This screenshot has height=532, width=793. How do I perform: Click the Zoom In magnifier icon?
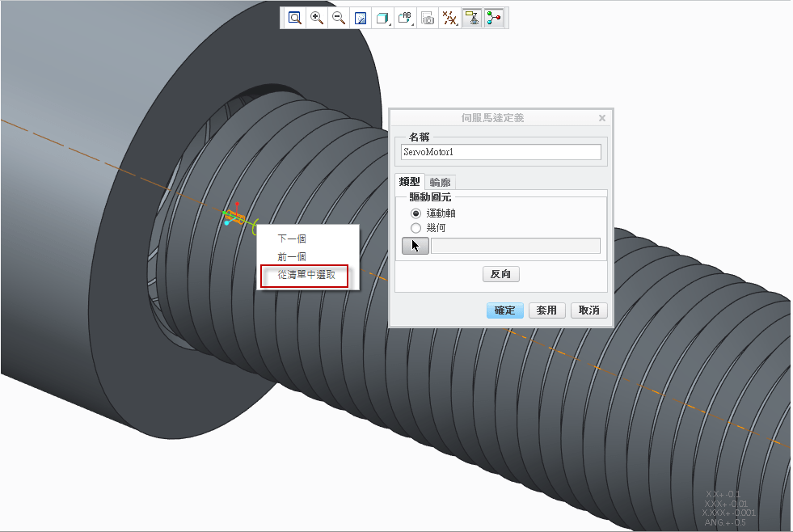click(x=317, y=18)
